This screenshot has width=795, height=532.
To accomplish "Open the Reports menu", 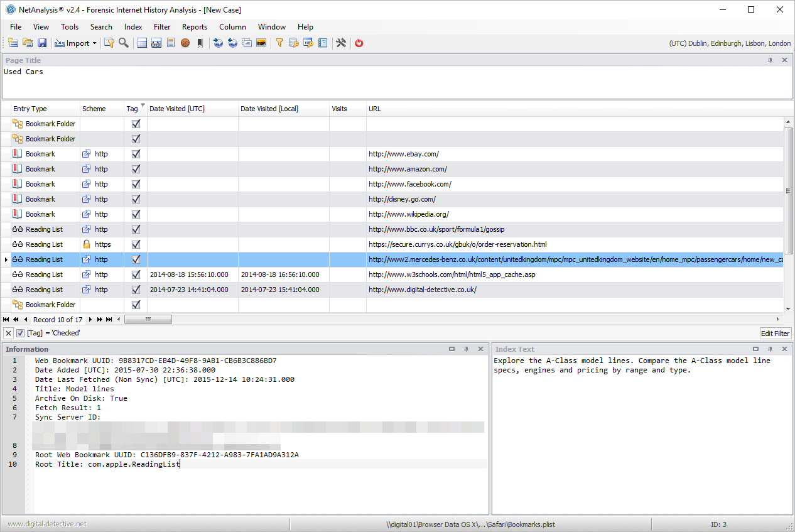I will point(194,27).
